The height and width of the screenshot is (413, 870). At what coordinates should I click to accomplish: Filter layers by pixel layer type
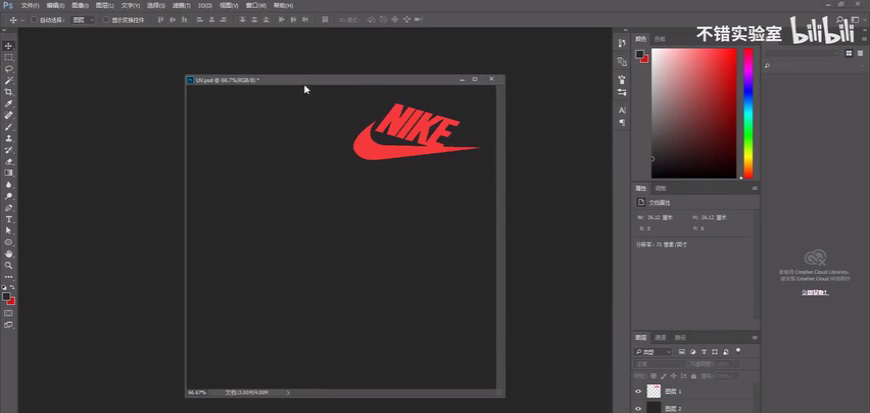(x=682, y=351)
